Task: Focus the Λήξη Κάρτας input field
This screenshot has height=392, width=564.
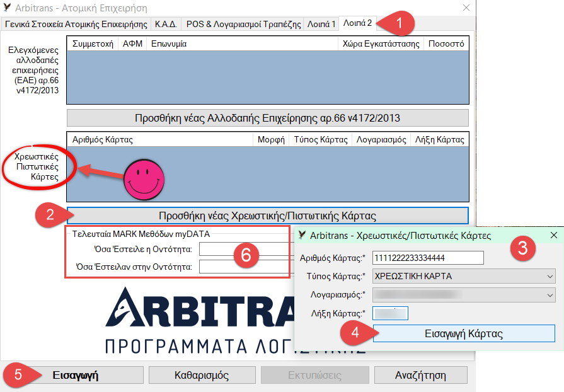Action: (390, 313)
